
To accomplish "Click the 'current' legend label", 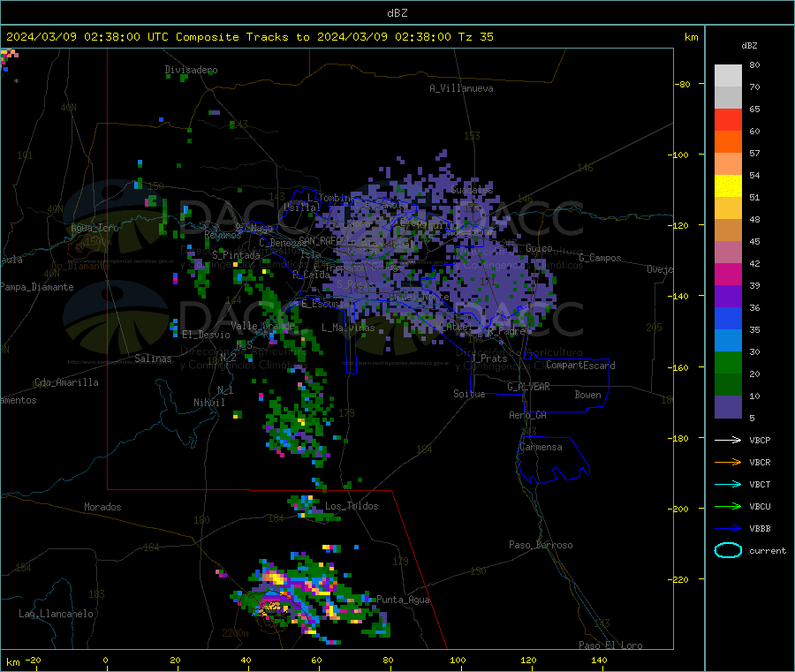I will 767,550.
